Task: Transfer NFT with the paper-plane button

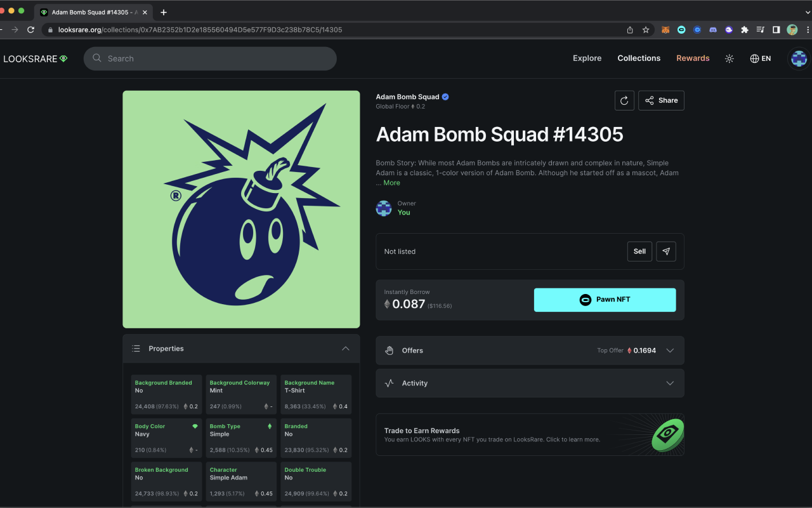Action: (x=666, y=251)
